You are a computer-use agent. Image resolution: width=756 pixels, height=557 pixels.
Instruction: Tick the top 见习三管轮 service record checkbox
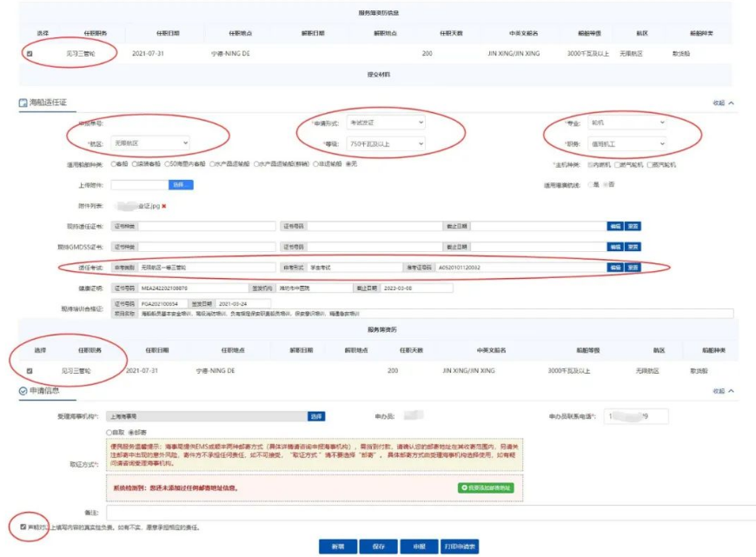click(x=30, y=54)
